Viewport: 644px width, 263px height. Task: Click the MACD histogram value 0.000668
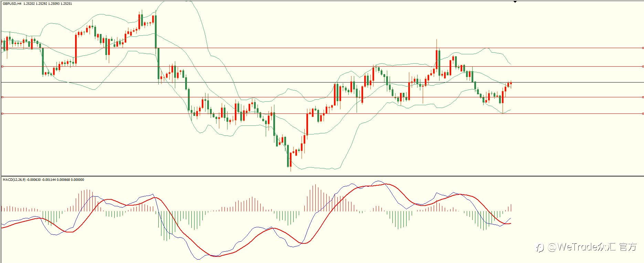(x=63, y=180)
